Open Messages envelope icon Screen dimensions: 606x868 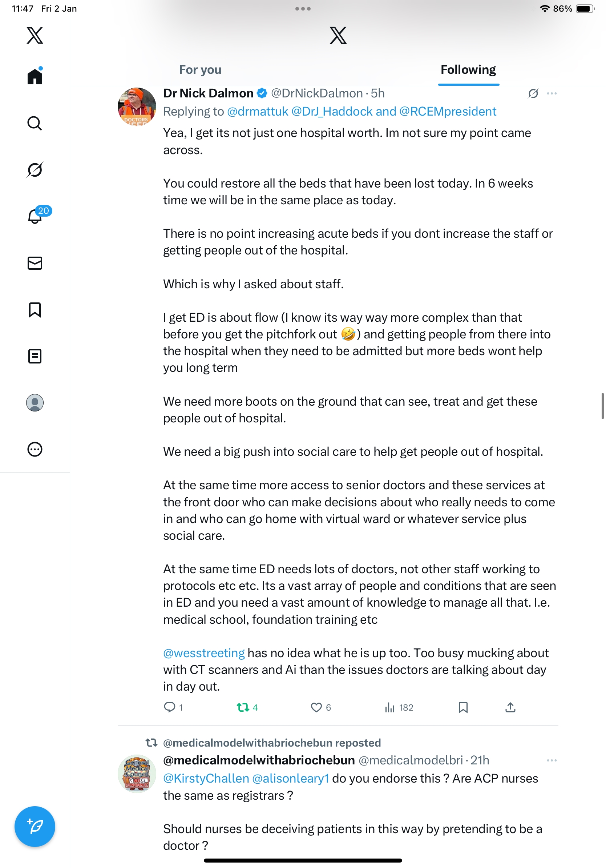35,263
